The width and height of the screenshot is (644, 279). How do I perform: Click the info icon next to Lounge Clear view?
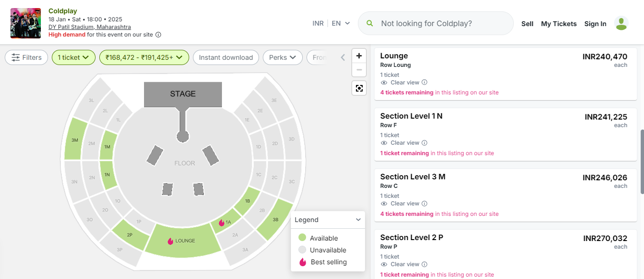(x=423, y=82)
